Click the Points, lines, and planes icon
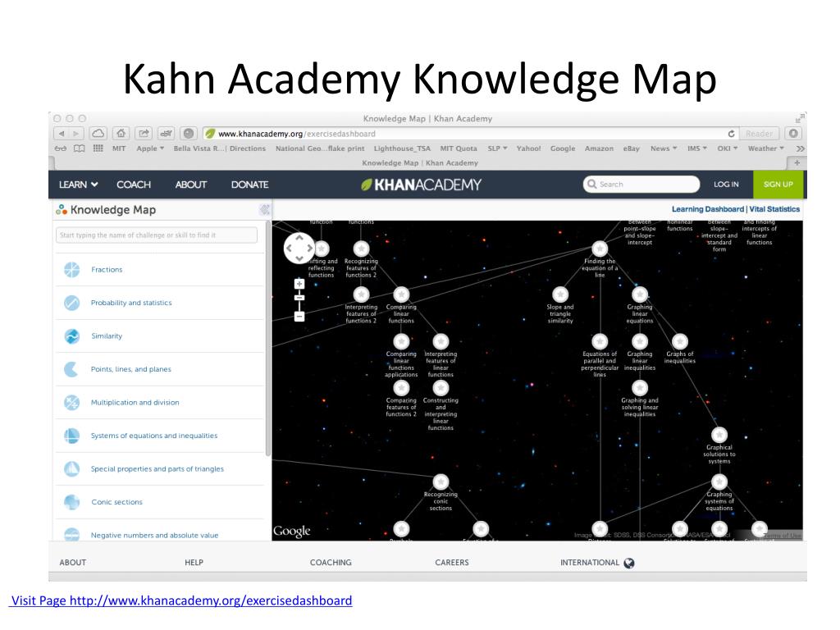840x630 pixels. [x=72, y=369]
